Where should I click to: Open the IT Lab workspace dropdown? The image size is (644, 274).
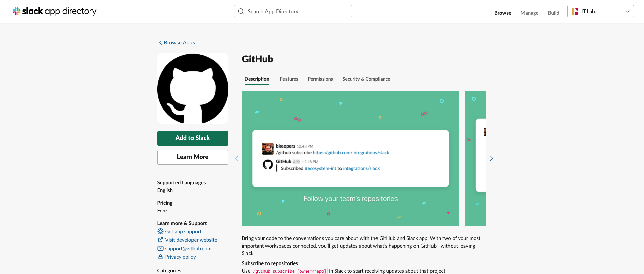click(601, 11)
